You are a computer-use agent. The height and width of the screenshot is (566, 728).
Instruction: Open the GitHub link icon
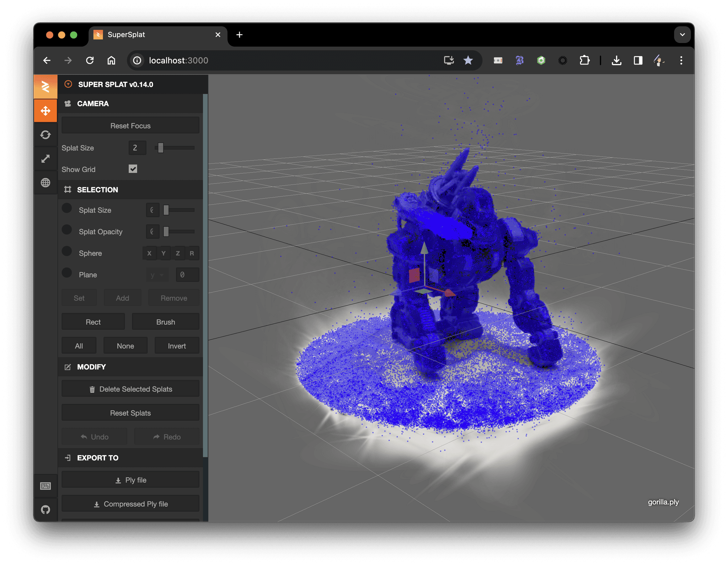[45, 510]
